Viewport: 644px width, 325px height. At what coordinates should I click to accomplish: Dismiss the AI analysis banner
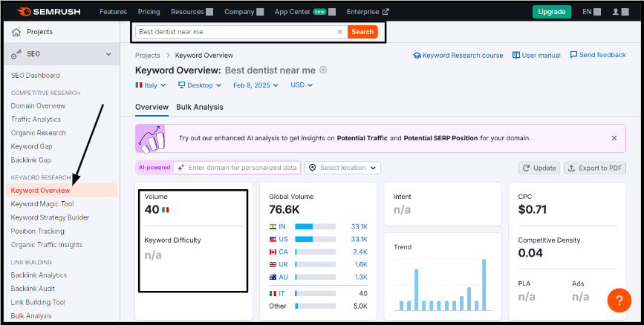tap(614, 138)
